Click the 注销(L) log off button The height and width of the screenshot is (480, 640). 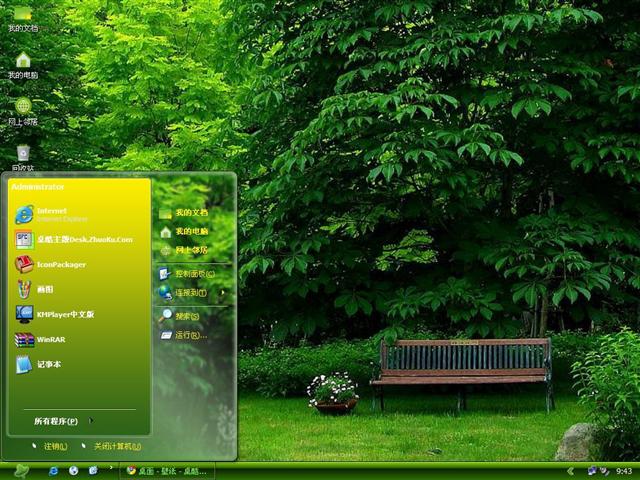pyautogui.click(x=49, y=447)
